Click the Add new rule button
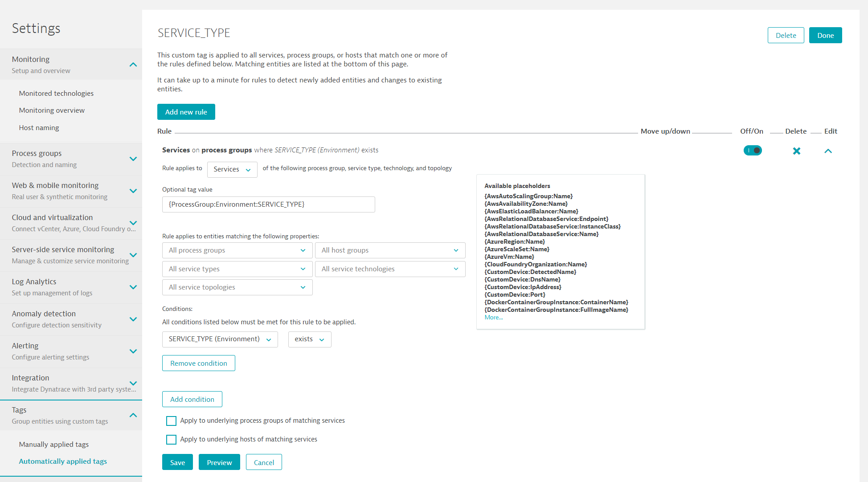Screen dimensions: 868x482 (185, 112)
